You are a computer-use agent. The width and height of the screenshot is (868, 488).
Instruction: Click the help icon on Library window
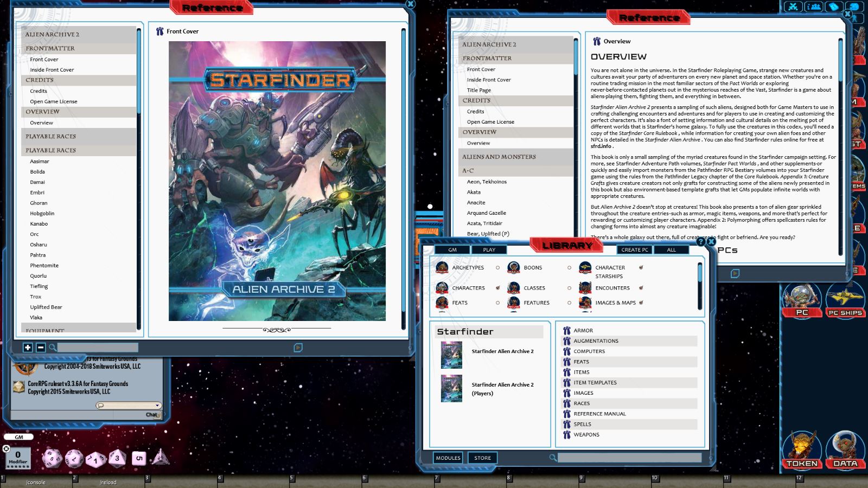point(700,242)
